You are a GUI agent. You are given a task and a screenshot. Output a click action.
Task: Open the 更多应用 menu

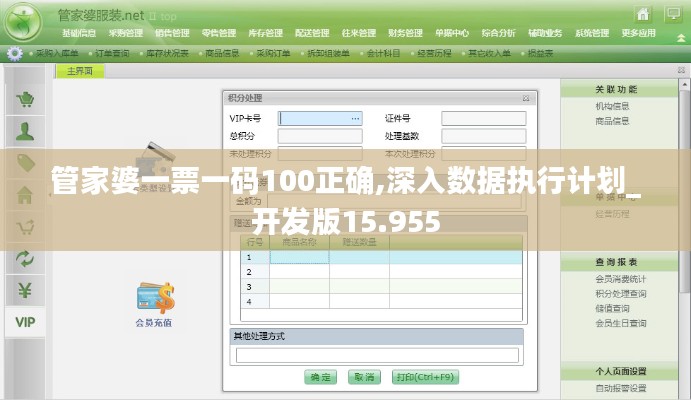click(639, 33)
